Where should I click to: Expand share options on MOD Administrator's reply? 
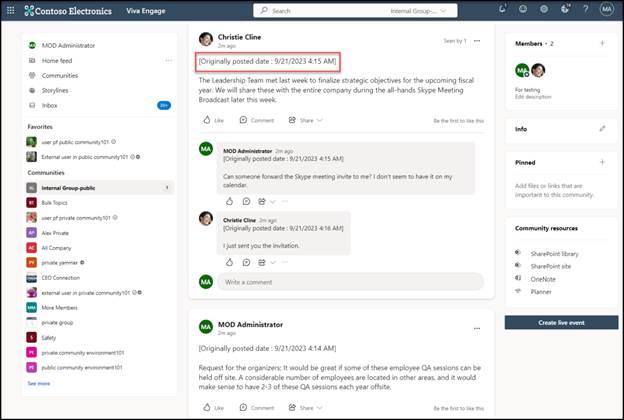click(273, 201)
